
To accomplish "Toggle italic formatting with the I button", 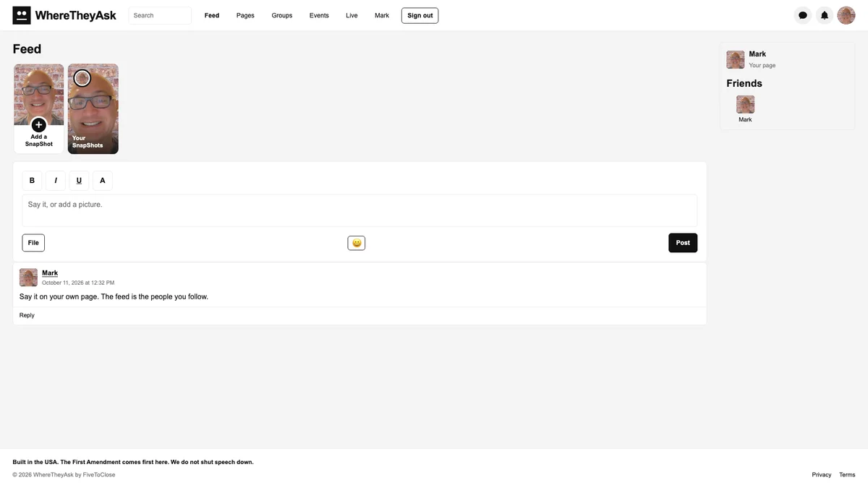I will (56, 181).
